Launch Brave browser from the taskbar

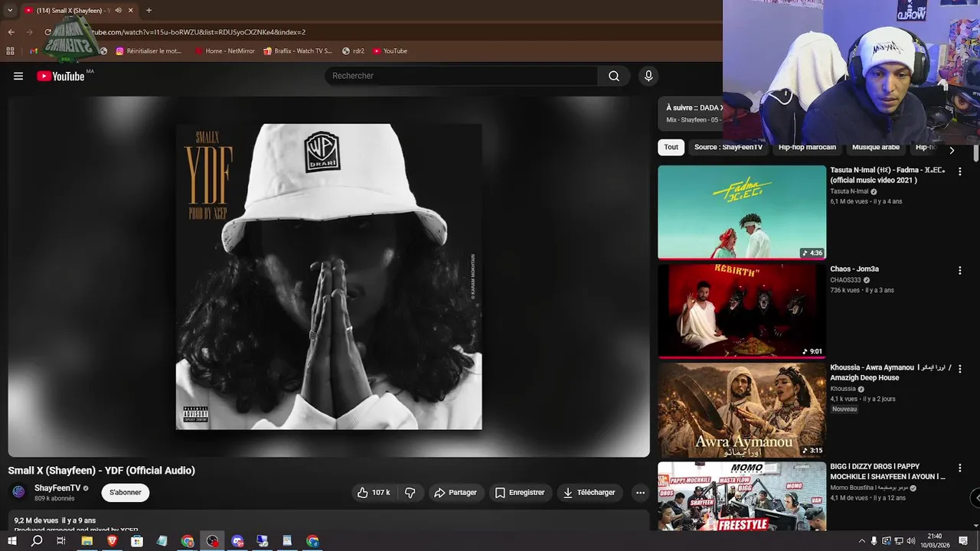pyautogui.click(x=113, y=541)
